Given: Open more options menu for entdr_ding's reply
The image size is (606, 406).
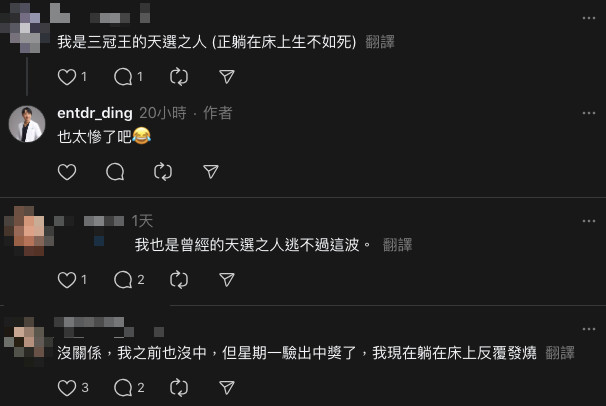Looking at the screenshot, I should click(589, 113).
